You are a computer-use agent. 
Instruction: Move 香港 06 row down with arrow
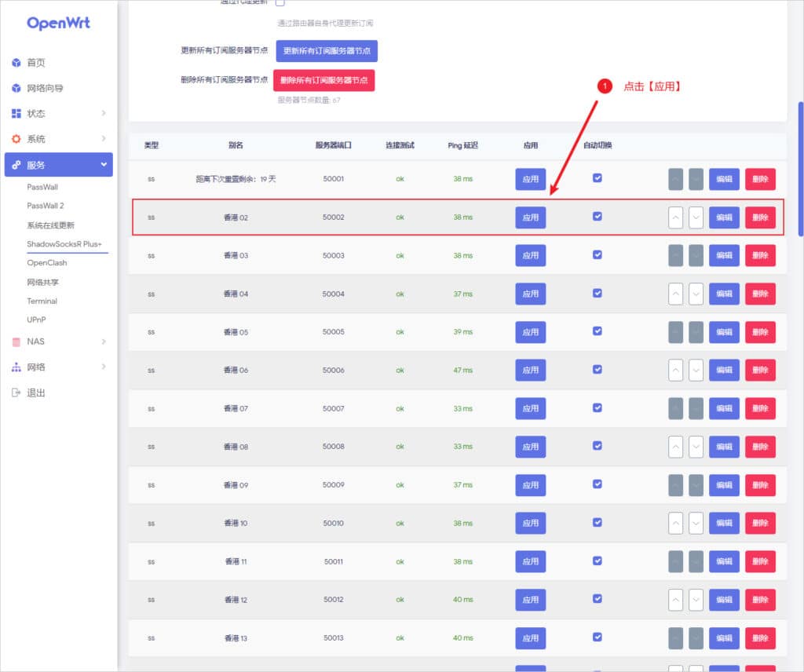[696, 370]
